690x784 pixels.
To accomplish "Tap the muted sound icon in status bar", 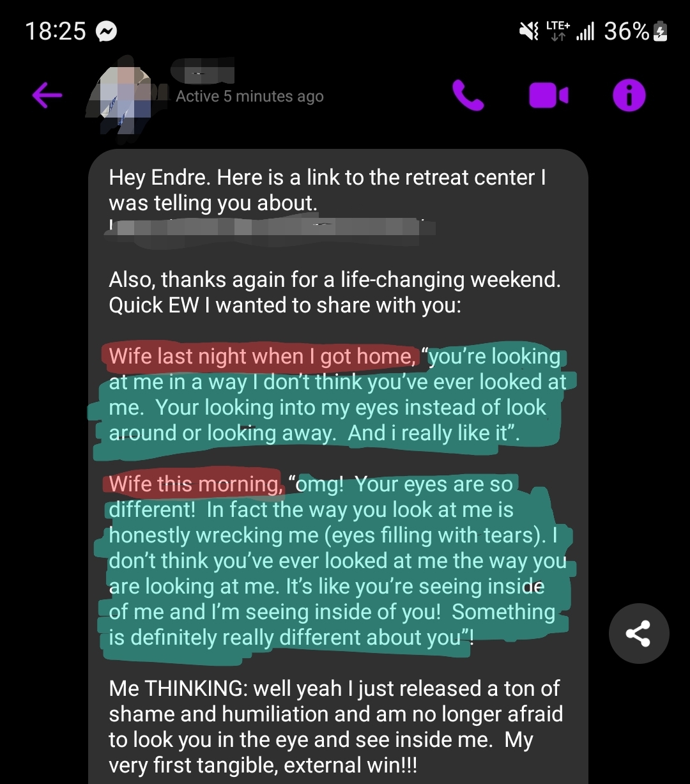I will tap(529, 31).
